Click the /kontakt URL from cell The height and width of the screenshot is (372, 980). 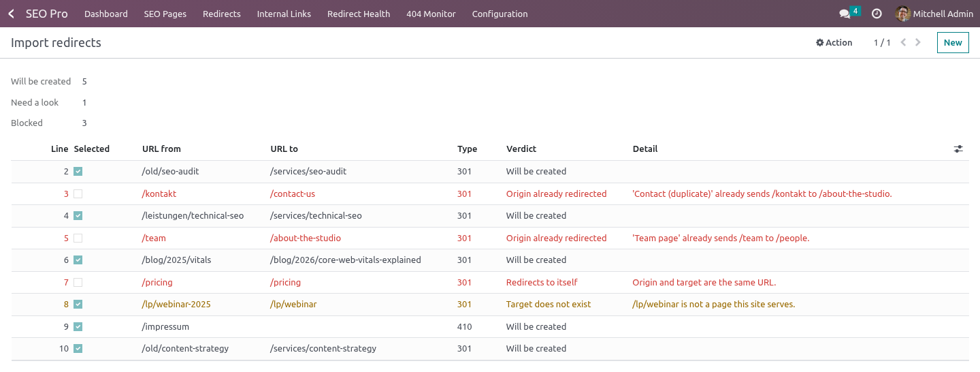(159, 194)
